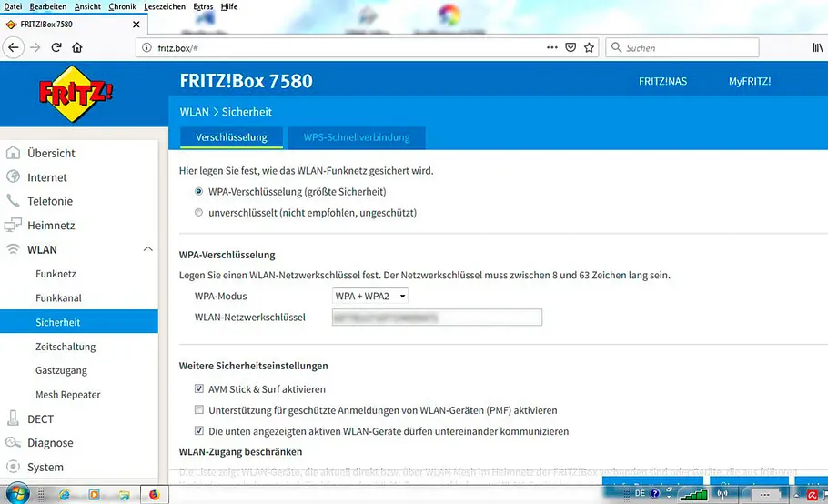Click WLAN in the breadcrumb
The image size is (828, 504).
click(x=195, y=112)
